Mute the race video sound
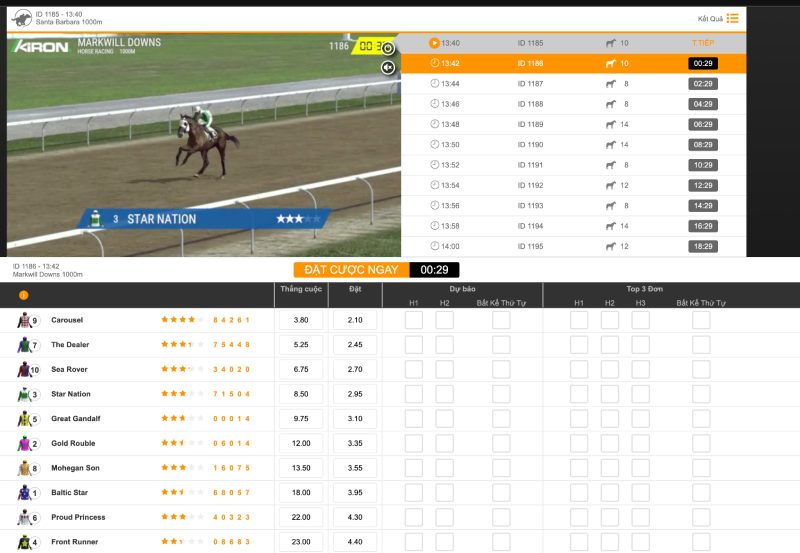 pyautogui.click(x=388, y=67)
